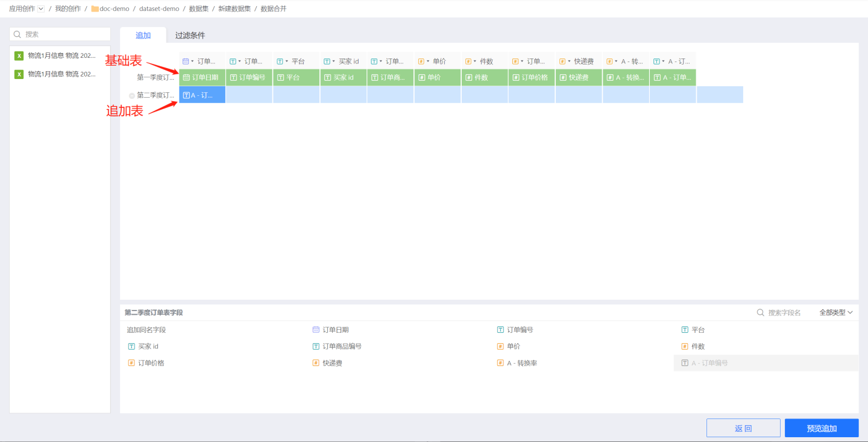
Task: Click the first Excel icon for 物流1月信息
Action: 19,55
